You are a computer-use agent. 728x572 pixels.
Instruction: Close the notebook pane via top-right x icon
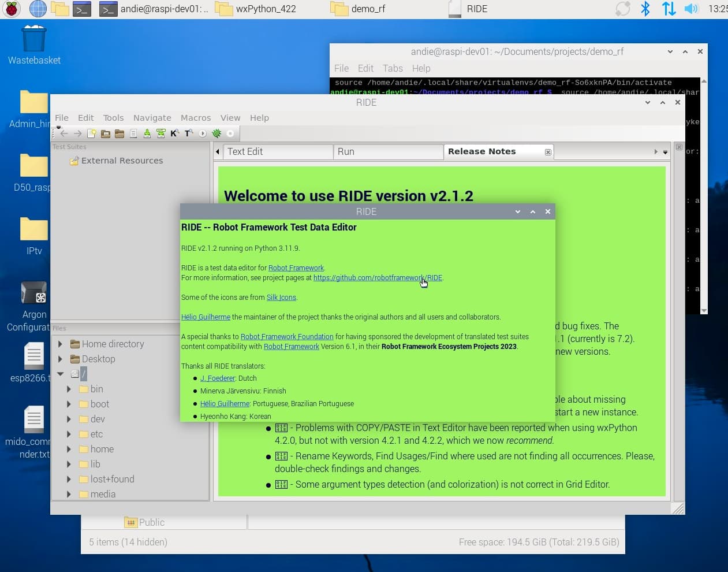click(x=679, y=147)
